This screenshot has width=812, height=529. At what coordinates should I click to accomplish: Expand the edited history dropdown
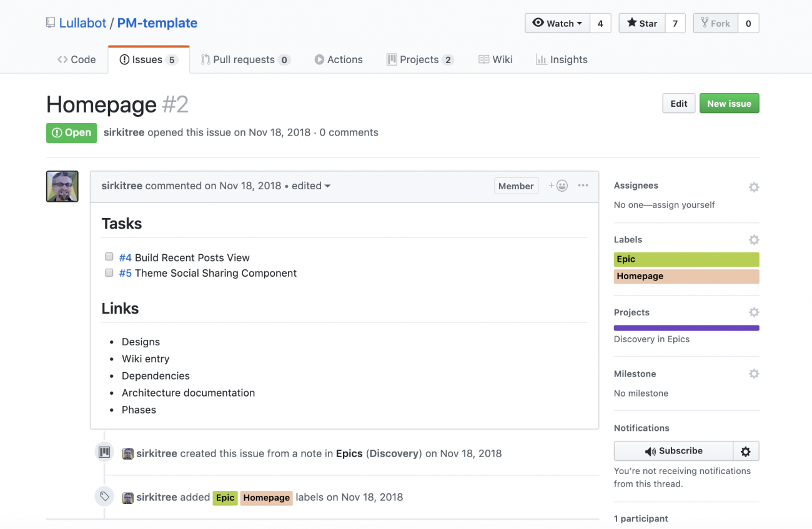click(x=311, y=185)
